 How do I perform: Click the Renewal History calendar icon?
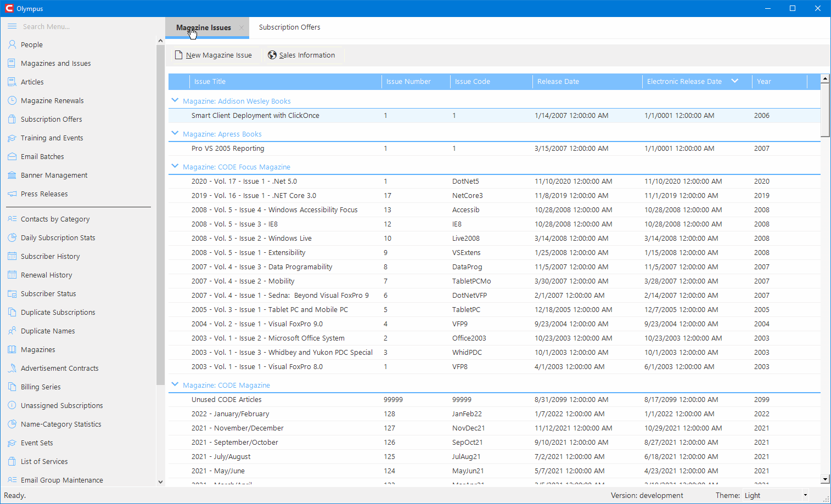pyautogui.click(x=12, y=275)
